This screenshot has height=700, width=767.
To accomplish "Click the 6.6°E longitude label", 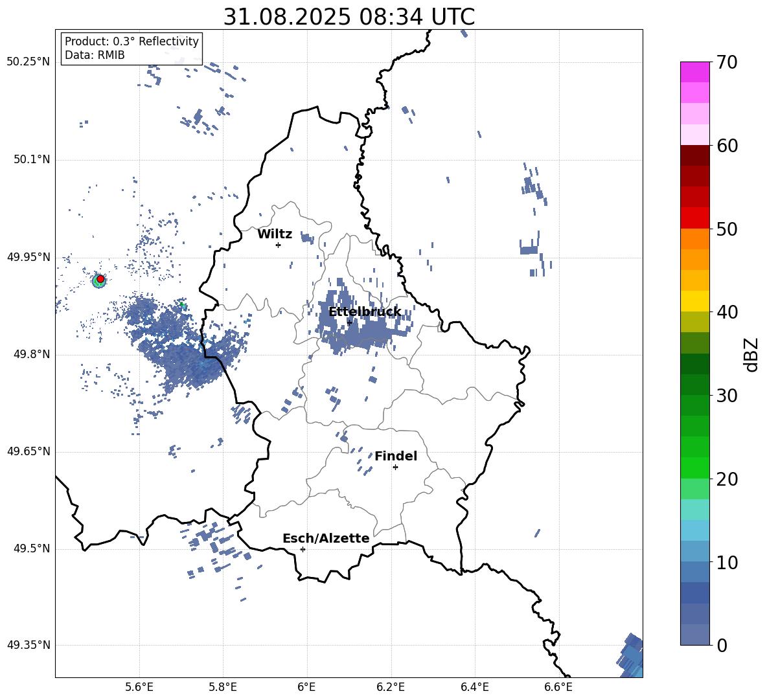I will [x=558, y=687].
